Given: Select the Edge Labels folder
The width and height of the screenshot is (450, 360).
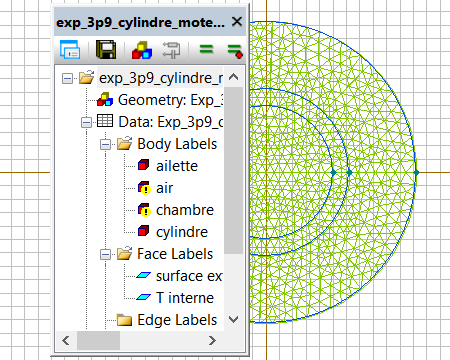Looking at the screenshot, I should point(177,320).
